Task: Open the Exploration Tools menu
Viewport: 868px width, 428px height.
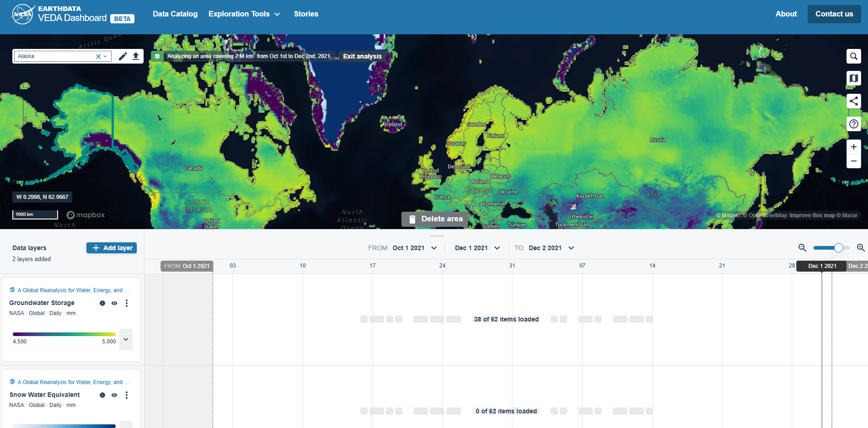Action: [x=244, y=14]
